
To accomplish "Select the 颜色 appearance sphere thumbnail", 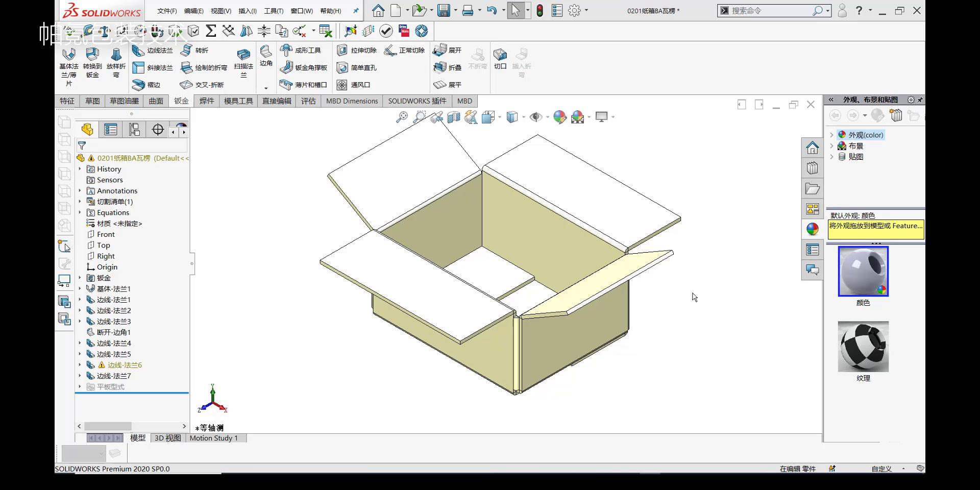I will [x=863, y=272].
